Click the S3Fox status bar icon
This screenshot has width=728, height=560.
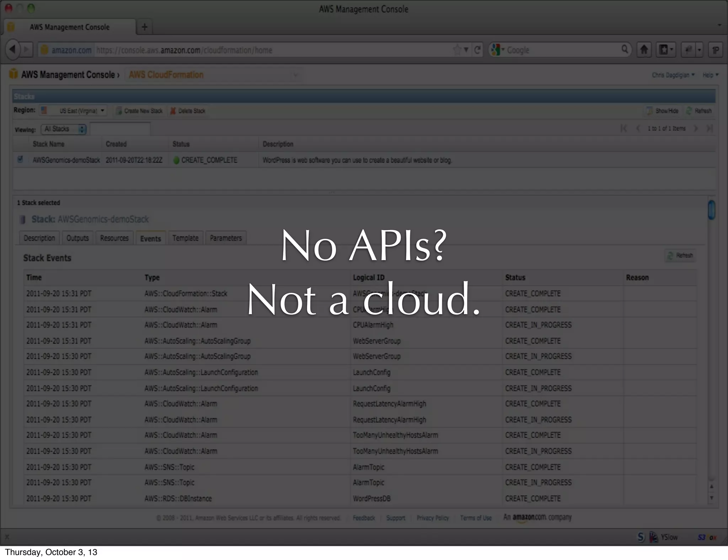click(x=707, y=537)
